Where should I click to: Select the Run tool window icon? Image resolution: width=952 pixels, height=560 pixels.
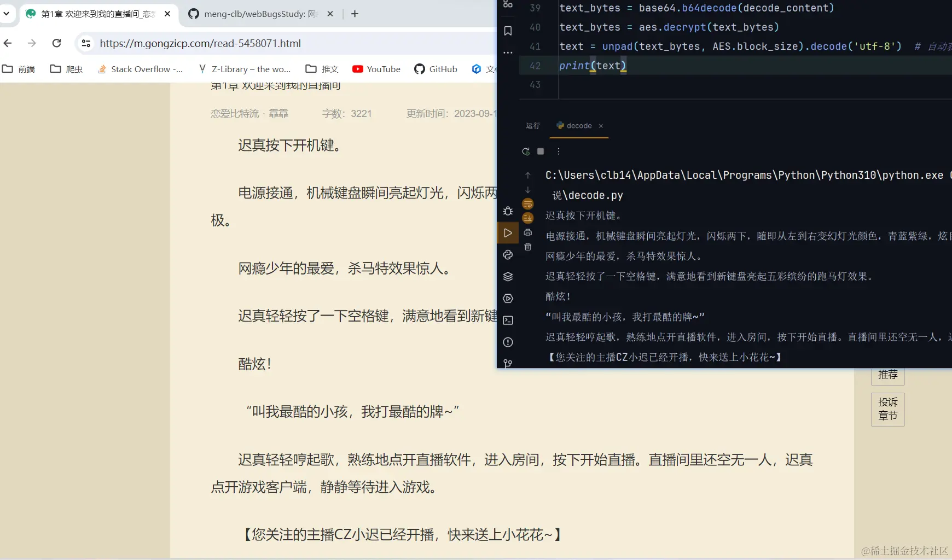(x=508, y=232)
